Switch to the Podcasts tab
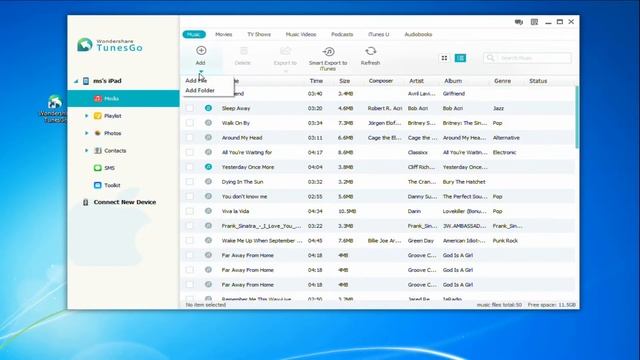 coord(342,34)
